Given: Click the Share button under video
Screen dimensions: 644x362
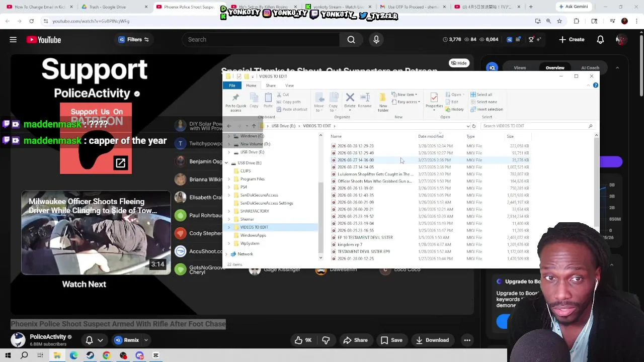Looking at the screenshot, I should pyautogui.click(x=355, y=340).
